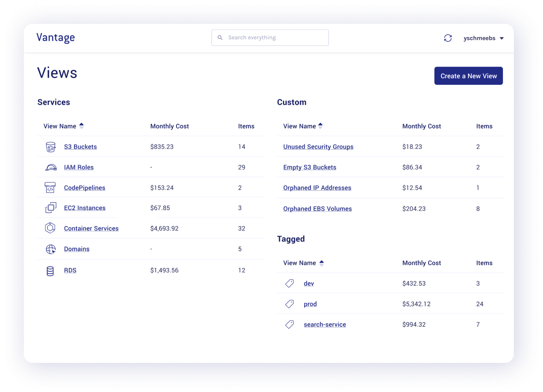Collapse sort order using Tagged table chevron
Image resolution: width=543 pixels, height=392 pixels.
(322, 262)
